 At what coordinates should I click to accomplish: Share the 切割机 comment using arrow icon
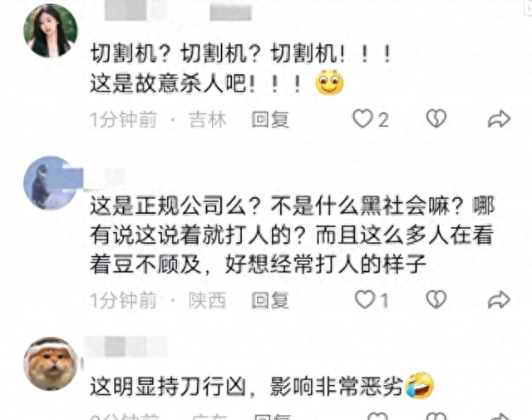pos(499,119)
